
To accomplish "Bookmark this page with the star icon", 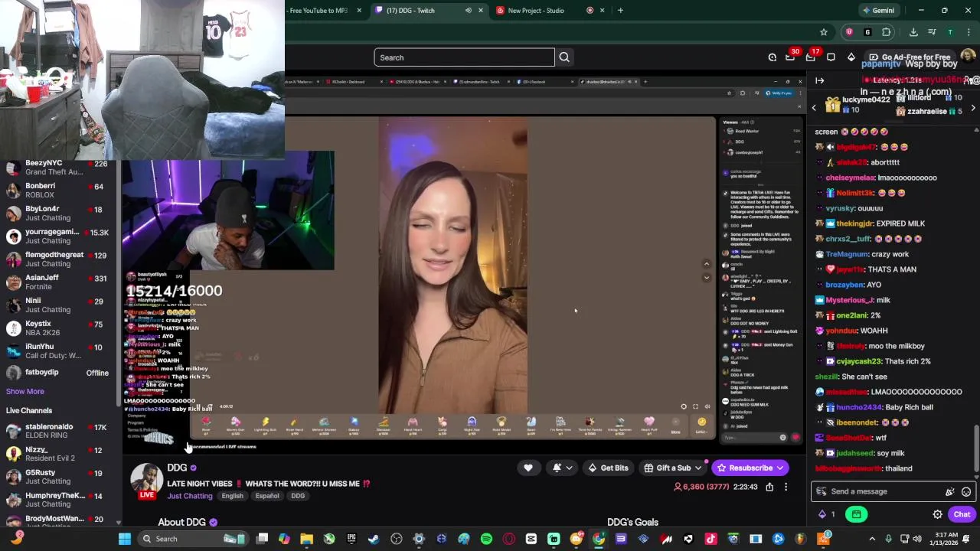I will [x=824, y=32].
